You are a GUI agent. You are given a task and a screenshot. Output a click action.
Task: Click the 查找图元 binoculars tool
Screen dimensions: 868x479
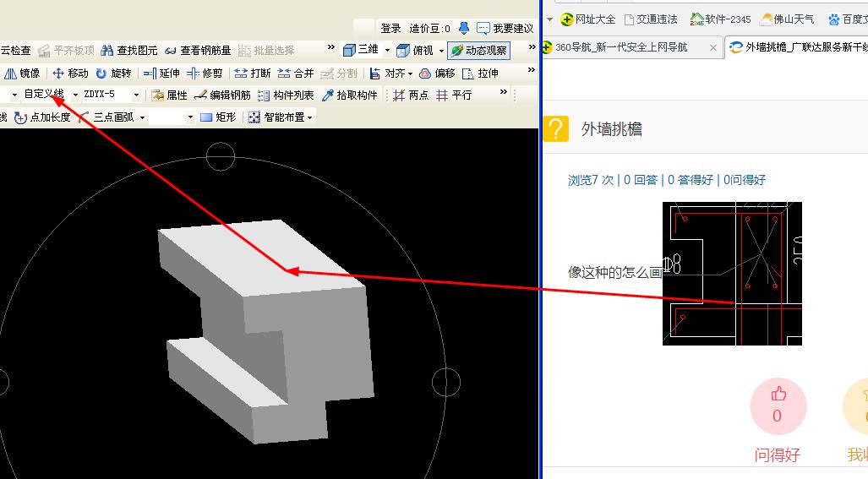click(129, 51)
